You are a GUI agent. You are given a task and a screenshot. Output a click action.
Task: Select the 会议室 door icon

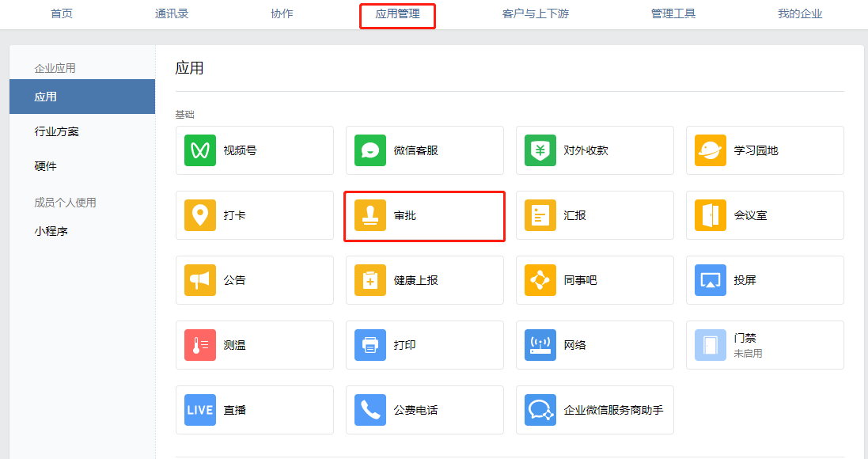tap(711, 215)
